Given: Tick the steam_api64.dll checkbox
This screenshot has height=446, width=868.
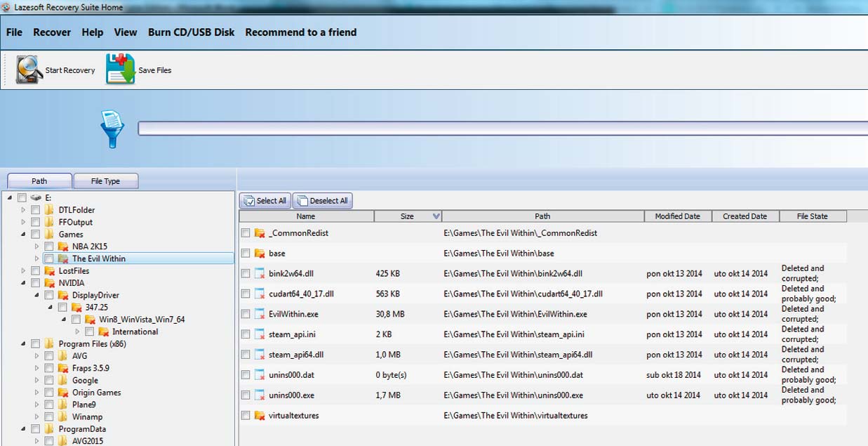Looking at the screenshot, I should 246,355.
